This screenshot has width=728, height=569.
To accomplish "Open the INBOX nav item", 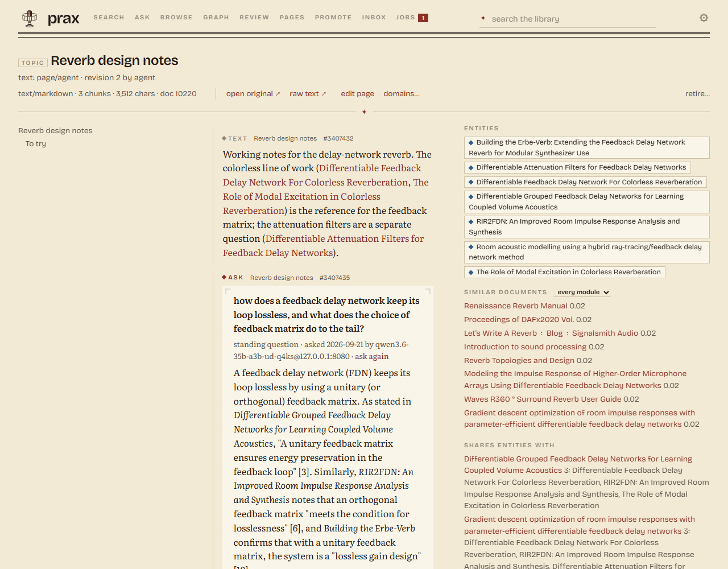I will click(x=374, y=18).
